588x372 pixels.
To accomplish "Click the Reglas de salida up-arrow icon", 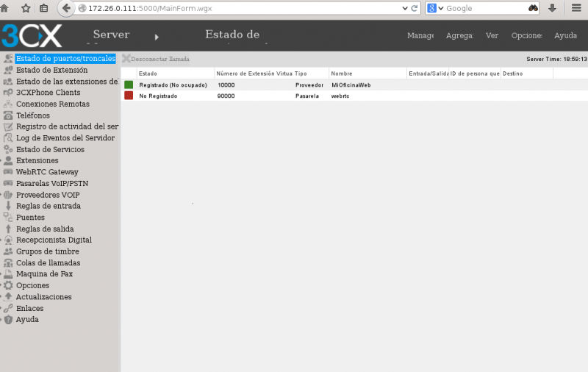I will (8, 229).
